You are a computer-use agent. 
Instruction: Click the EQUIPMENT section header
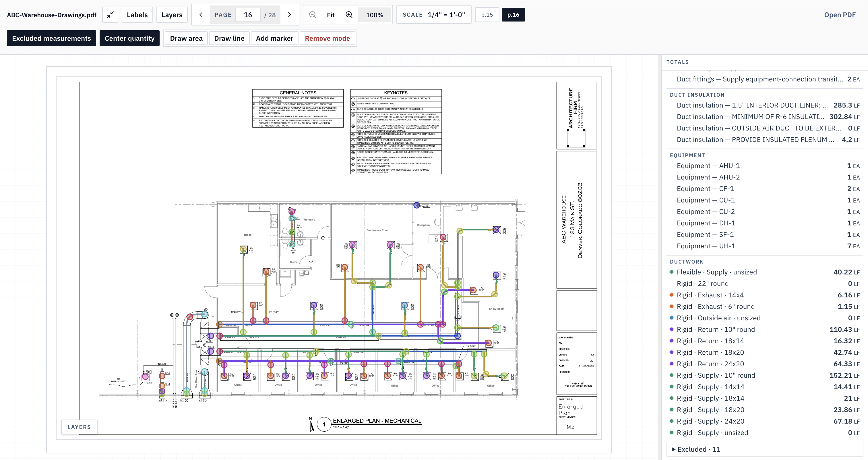click(687, 155)
